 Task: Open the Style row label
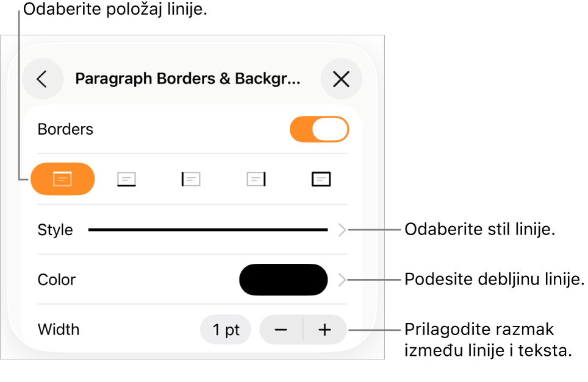tap(55, 230)
